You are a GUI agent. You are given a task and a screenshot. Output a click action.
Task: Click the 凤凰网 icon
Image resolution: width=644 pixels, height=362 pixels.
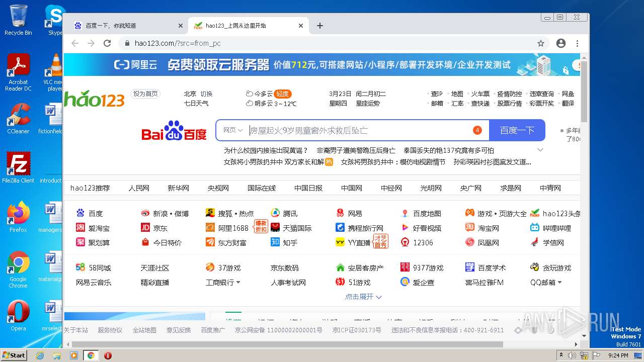(470, 242)
